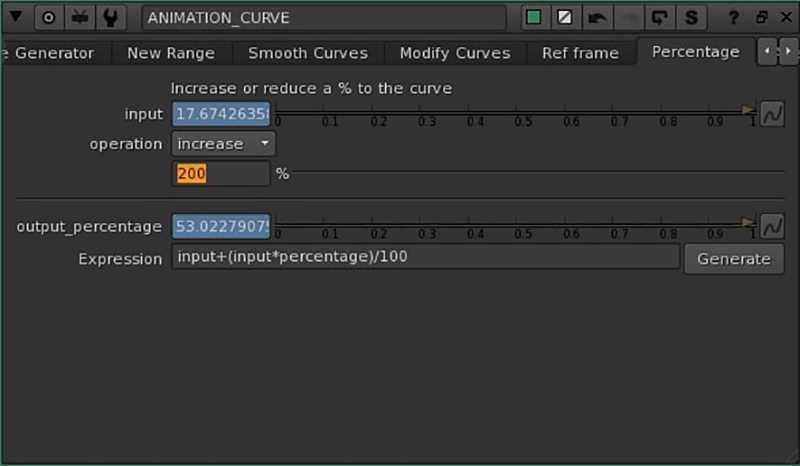Click the Expression text field
This screenshot has height=466, width=800.
(x=425, y=258)
